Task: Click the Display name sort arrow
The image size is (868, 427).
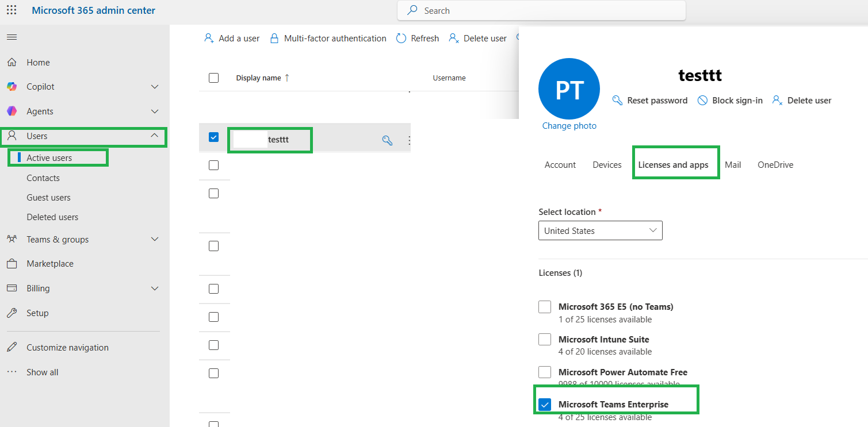Action: [x=287, y=78]
